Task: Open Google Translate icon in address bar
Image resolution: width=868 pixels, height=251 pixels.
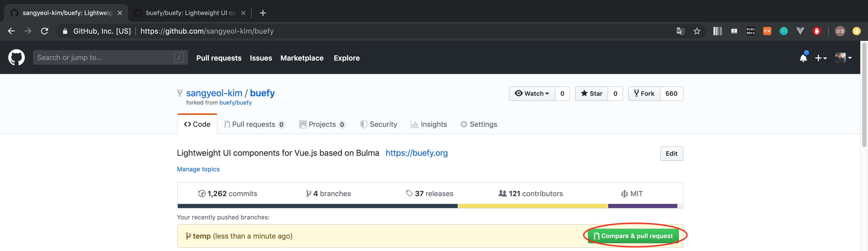Action: 680,31
